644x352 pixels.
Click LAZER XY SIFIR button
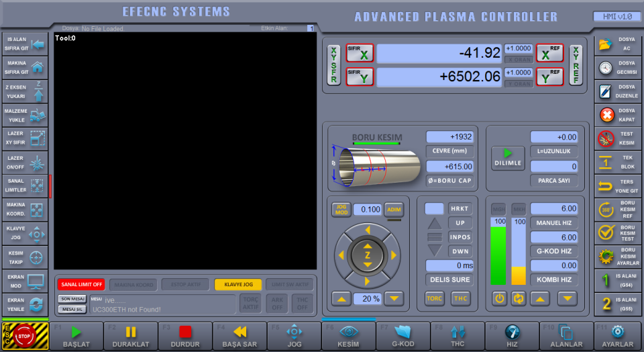[x=25, y=138]
